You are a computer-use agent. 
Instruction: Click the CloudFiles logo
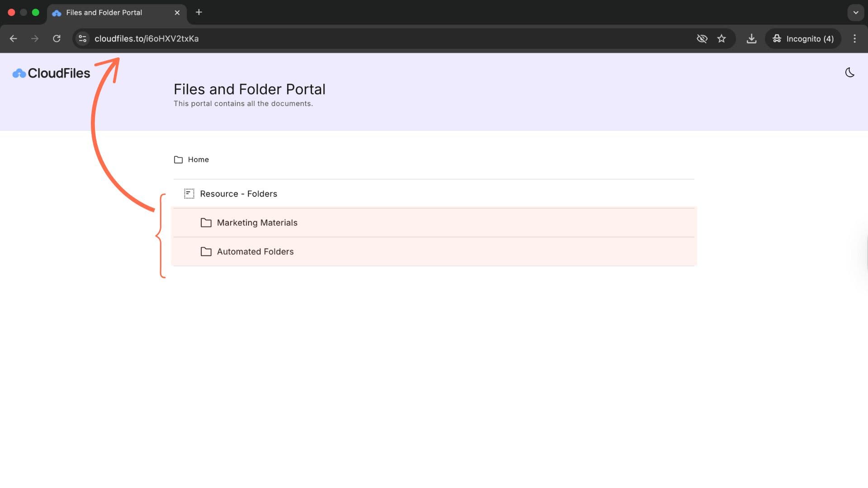[x=51, y=73]
